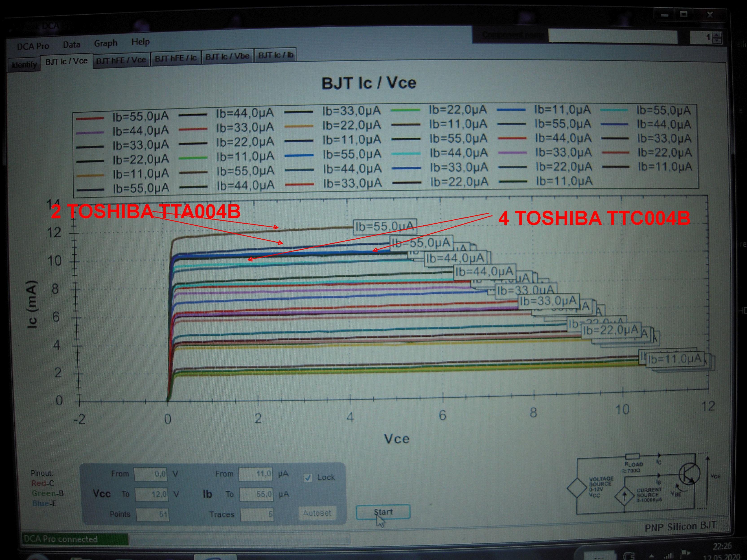Minimize the DCA Pro window

pyautogui.click(x=665, y=15)
